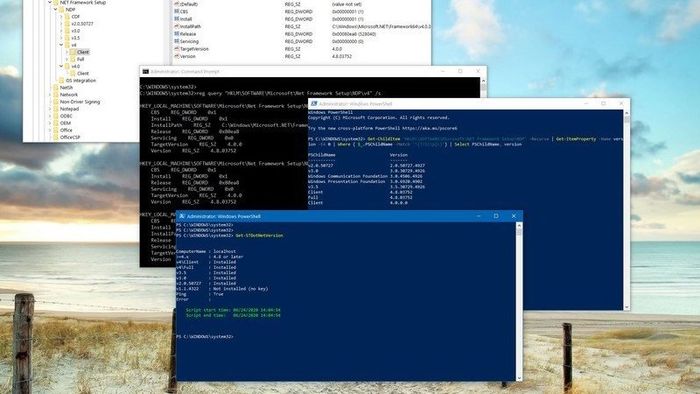Screen dimensions: 700x394
Task: Click the front PowerShell vertical scrollbar track
Action: (x=519, y=302)
